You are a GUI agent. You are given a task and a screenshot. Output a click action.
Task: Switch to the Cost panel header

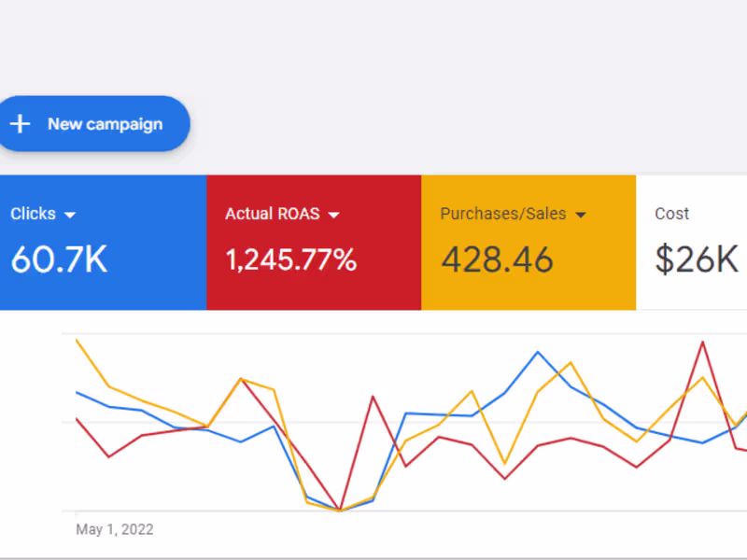[x=672, y=214]
